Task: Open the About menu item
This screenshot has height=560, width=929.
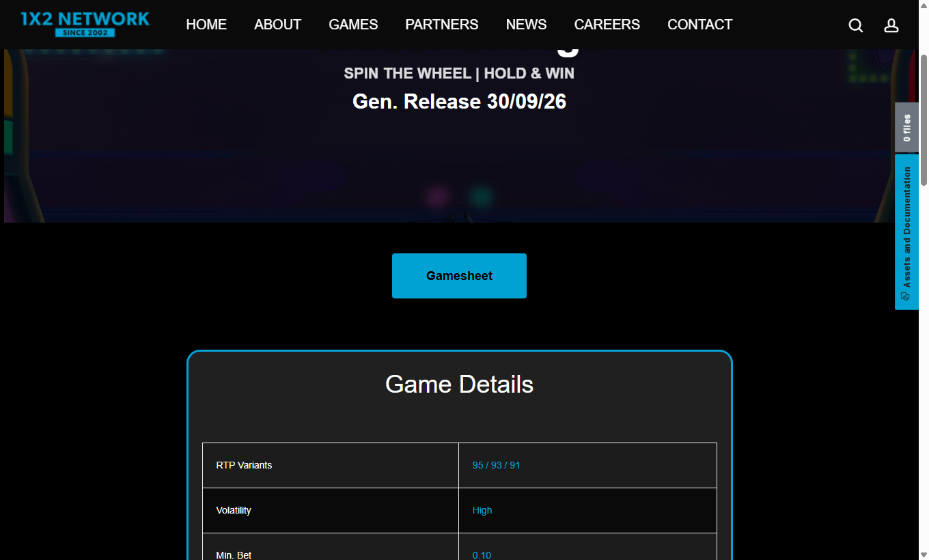Action: [x=277, y=25]
